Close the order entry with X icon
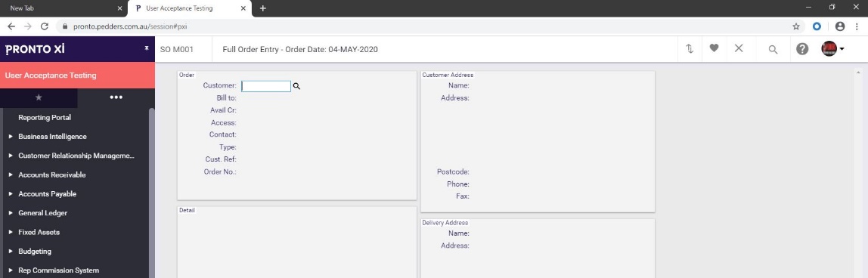This screenshot has height=278, width=868. click(739, 48)
